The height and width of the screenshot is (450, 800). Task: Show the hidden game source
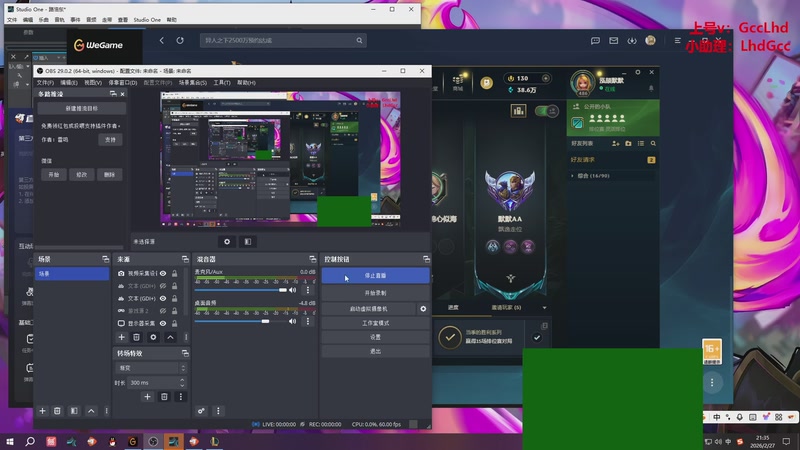click(163, 311)
